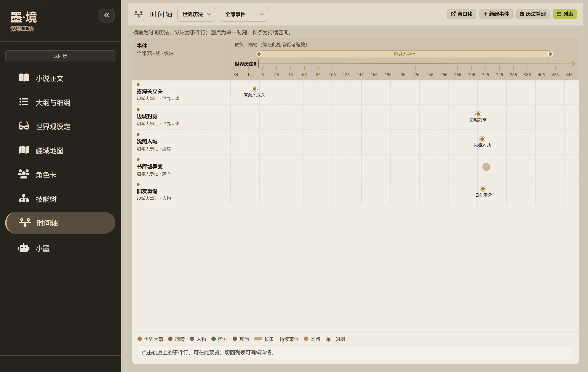Click right endpoint of 边城大事记 bar
This screenshot has height=372, width=588.
coord(550,54)
